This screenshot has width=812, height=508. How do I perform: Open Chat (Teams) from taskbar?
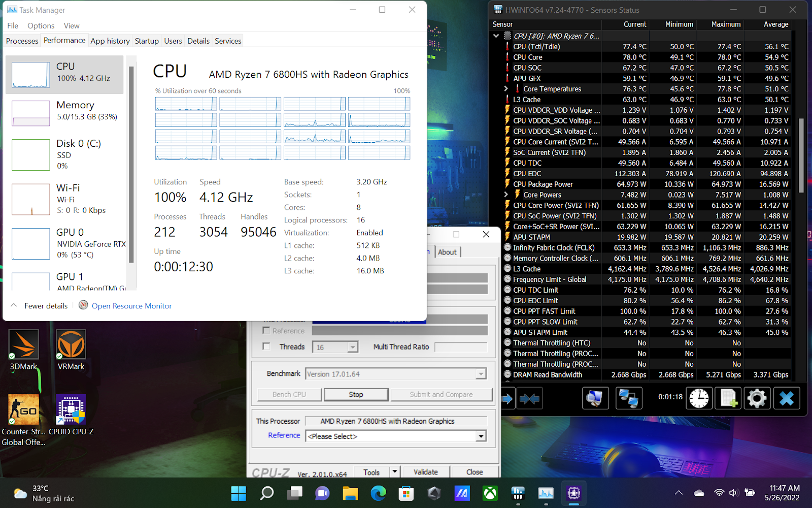[322, 493]
